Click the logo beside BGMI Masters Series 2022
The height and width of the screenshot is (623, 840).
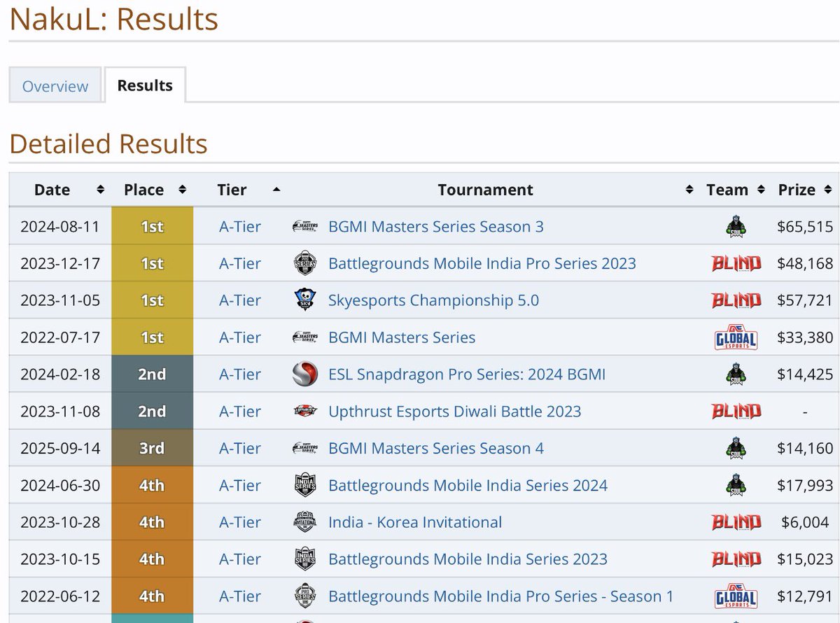[x=305, y=337]
